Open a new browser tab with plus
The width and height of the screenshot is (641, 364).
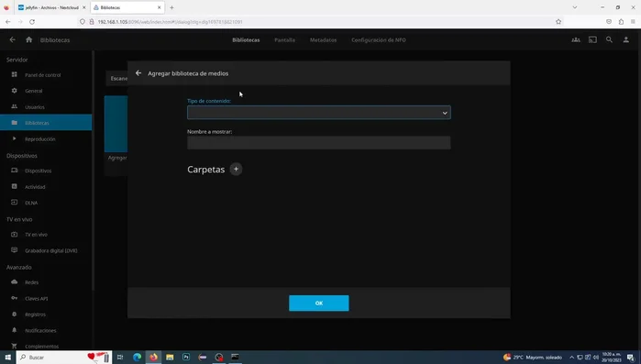click(x=171, y=7)
